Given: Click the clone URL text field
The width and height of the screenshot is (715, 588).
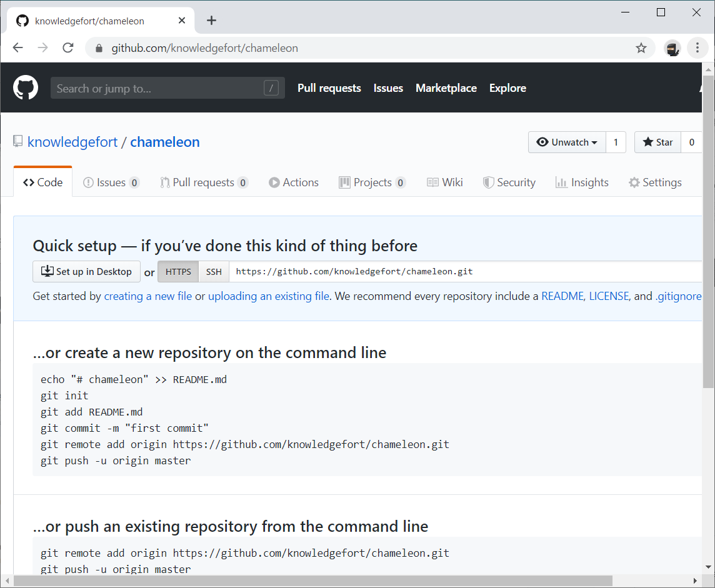Looking at the screenshot, I should point(465,272).
